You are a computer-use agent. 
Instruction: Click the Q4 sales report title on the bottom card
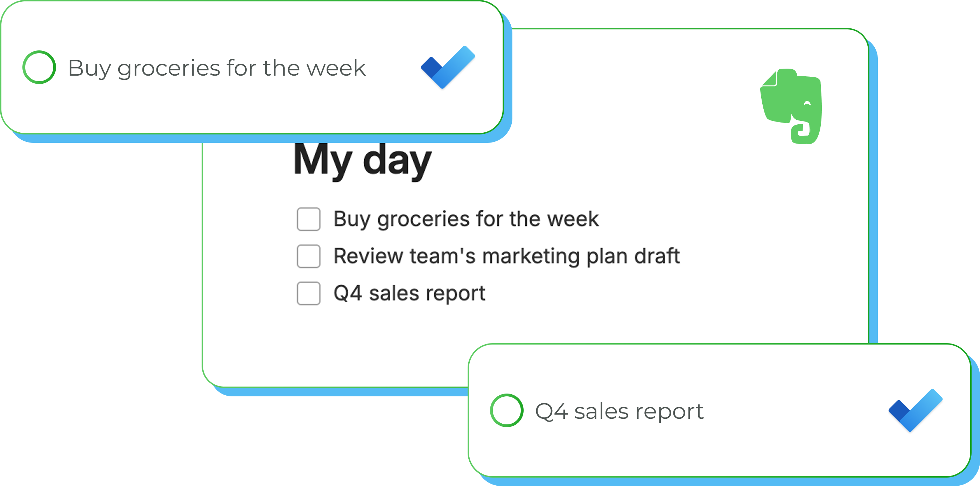[619, 411]
